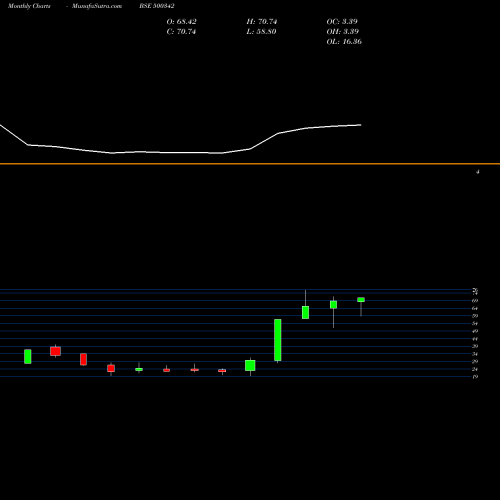The width and height of the screenshot is (500, 500).
Task: Click the right end of the white line
Action: coord(361,125)
